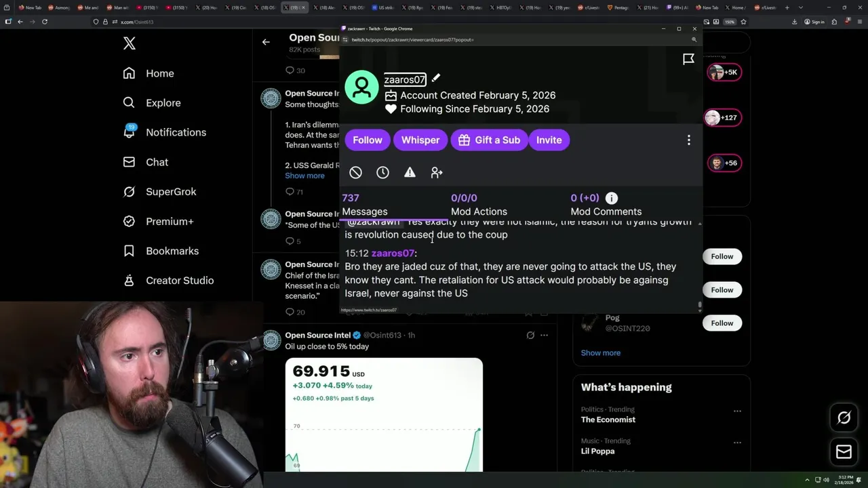The height and width of the screenshot is (488, 868).
Task: Click the +5K listeners live bubble
Action: coord(724,72)
